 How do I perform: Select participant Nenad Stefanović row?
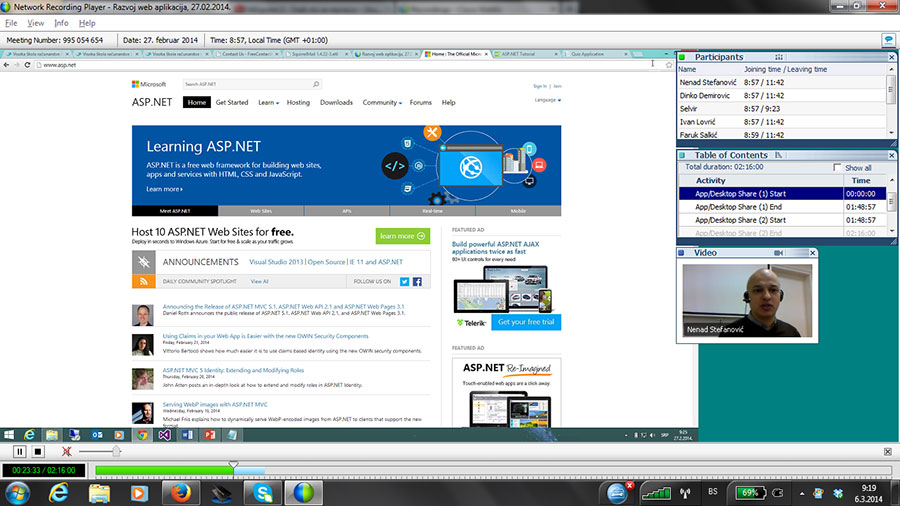point(782,83)
